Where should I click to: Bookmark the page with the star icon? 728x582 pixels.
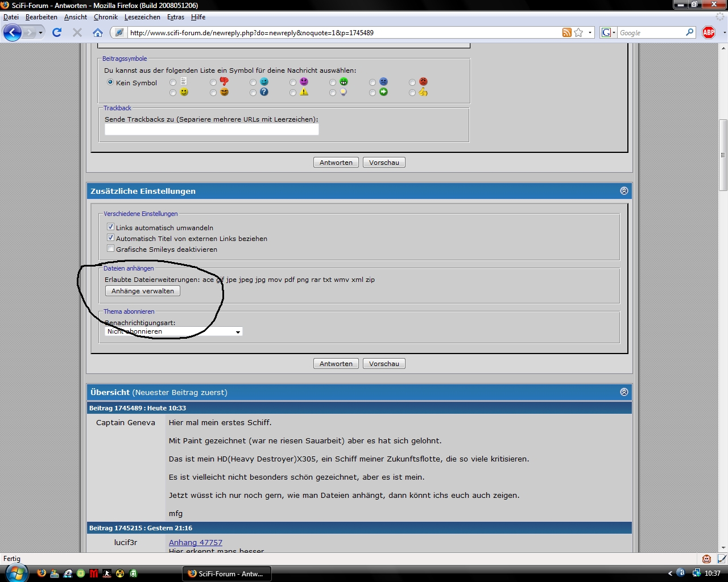tap(578, 32)
